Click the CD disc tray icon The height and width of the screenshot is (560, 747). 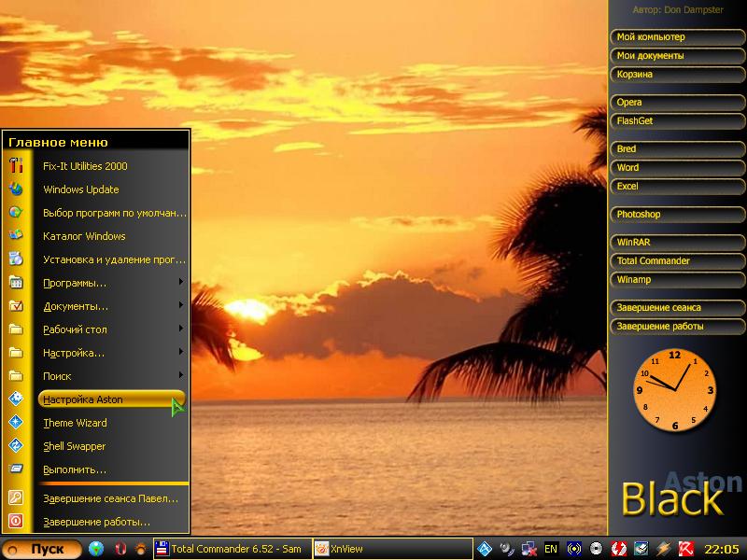pos(596,549)
